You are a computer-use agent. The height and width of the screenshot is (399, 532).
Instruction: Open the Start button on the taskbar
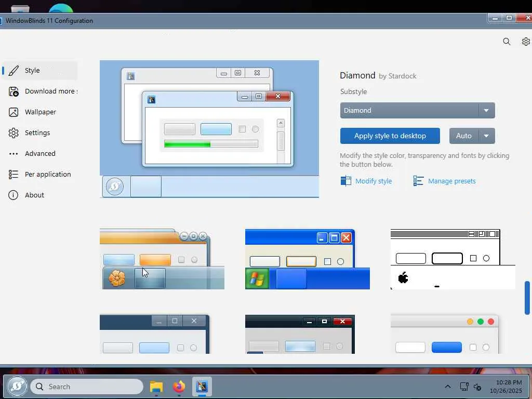(x=17, y=386)
